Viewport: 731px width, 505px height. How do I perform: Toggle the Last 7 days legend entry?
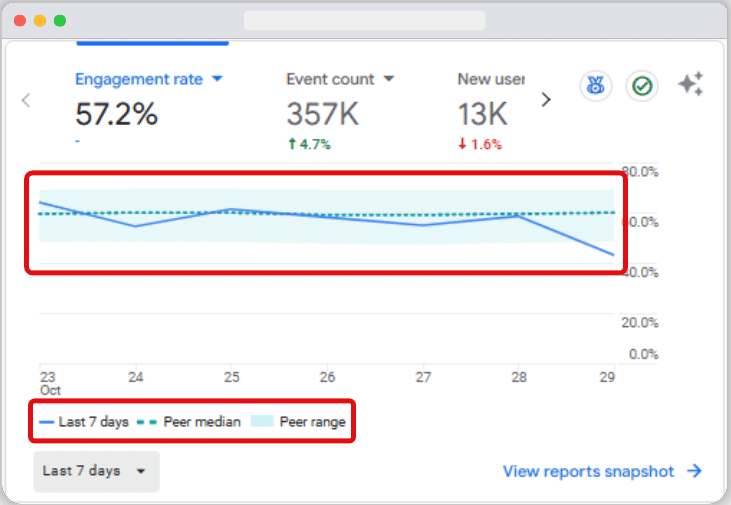coord(84,422)
